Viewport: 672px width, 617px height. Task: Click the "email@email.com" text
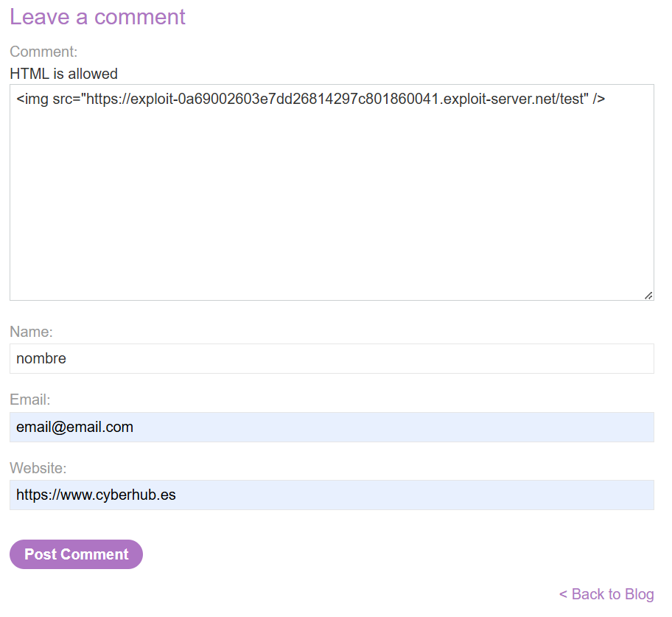point(74,428)
